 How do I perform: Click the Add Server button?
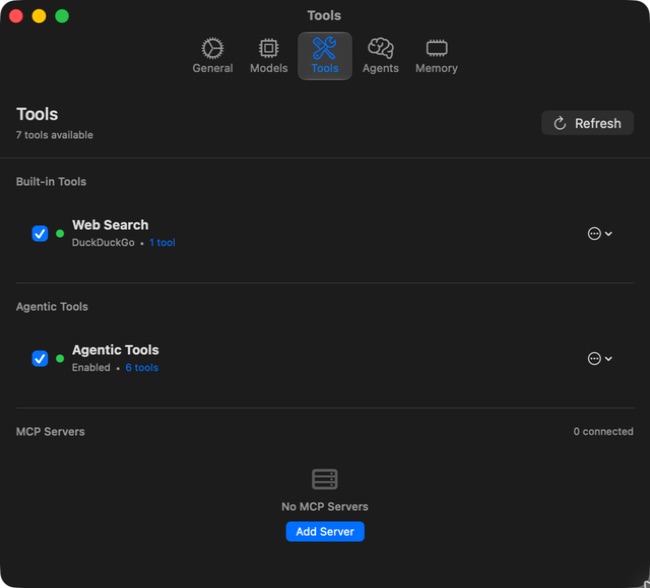pos(325,532)
